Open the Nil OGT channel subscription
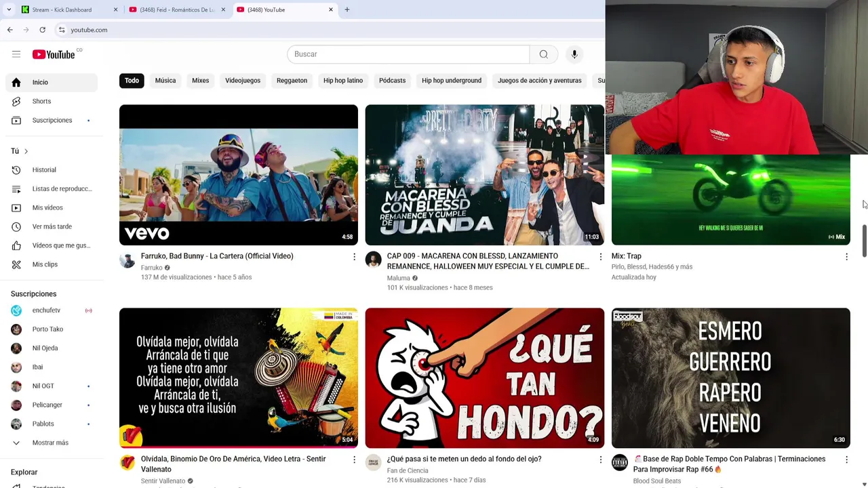 pos(52,386)
